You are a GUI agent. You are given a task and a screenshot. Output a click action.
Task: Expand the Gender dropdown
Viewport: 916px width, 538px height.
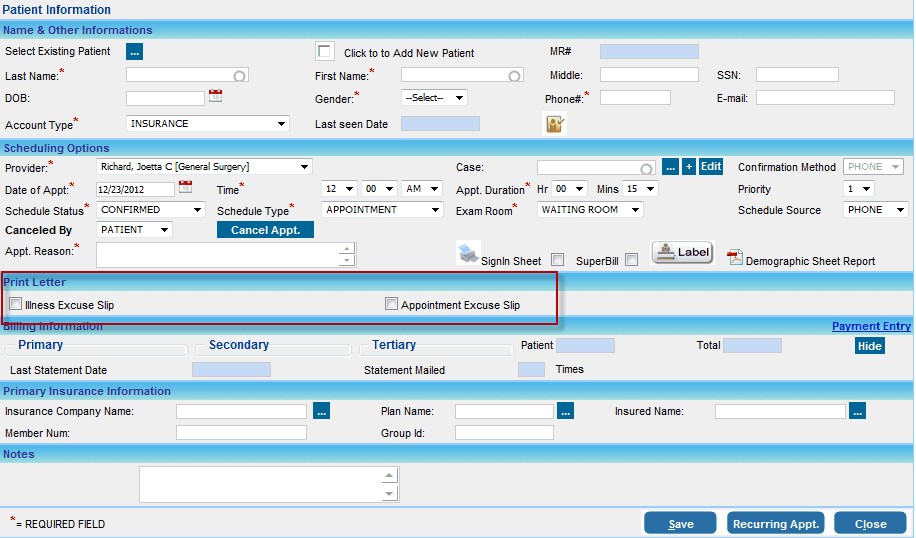pyautogui.click(x=434, y=98)
